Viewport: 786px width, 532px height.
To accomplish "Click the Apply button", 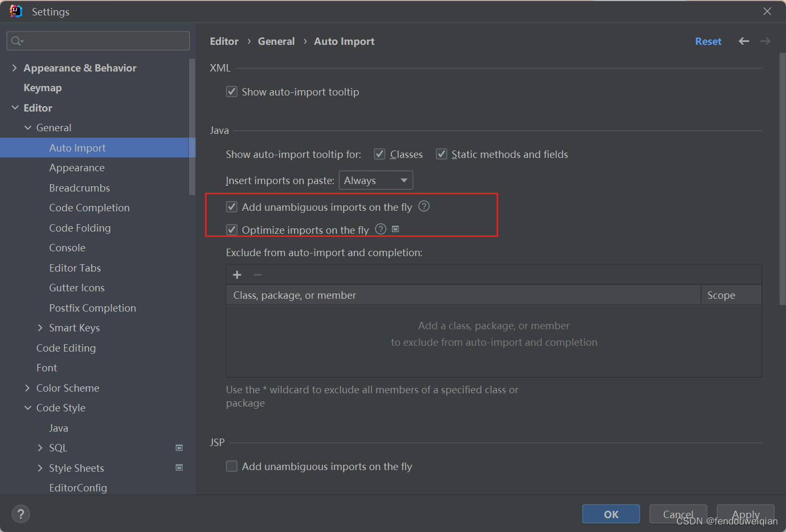I will [x=745, y=514].
